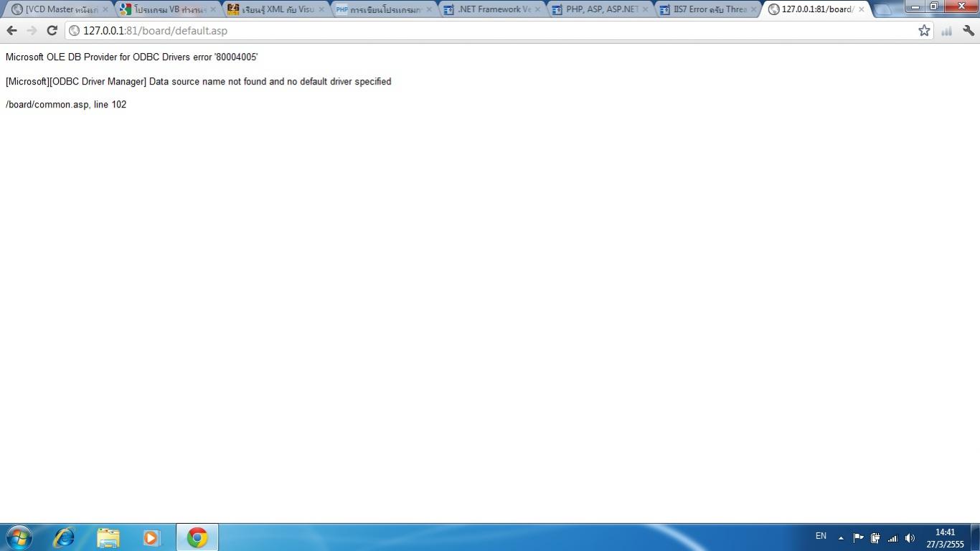Viewport: 980px width, 551px height.
Task: Open Windows Explorer from the taskbar
Action: point(108,537)
